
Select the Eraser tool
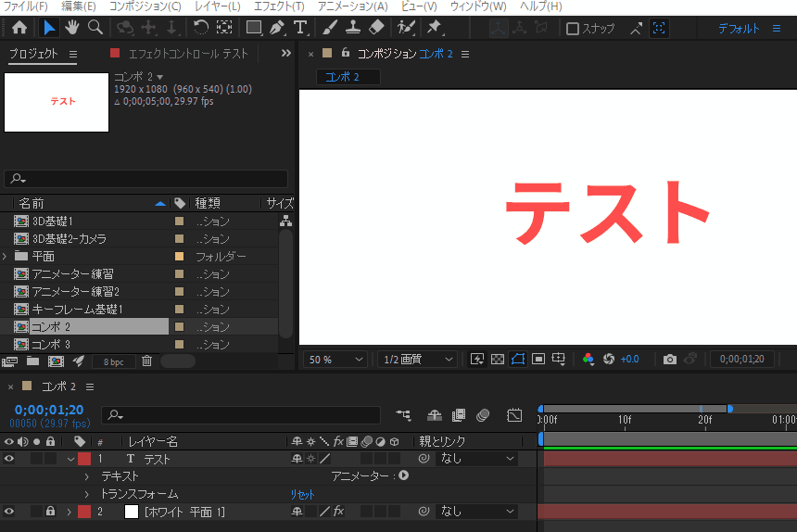pos(376,28)
